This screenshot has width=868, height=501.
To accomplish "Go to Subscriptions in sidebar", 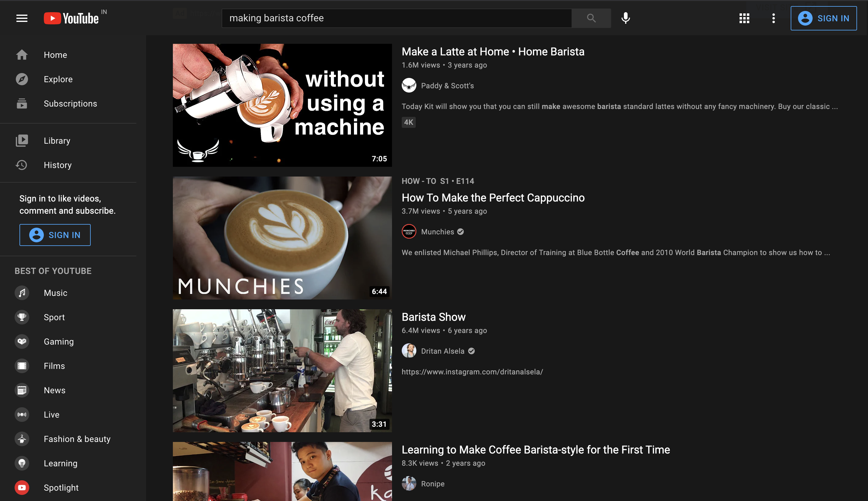I will (70, 103).
